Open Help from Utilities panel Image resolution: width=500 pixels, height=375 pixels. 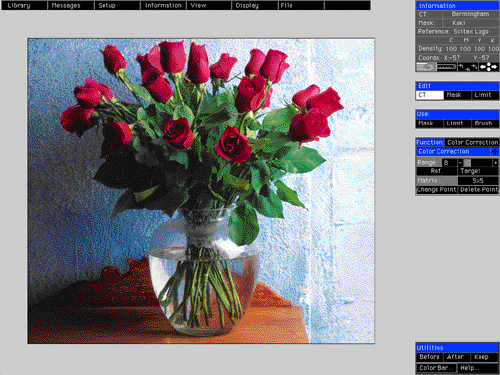tap(478, 368)
